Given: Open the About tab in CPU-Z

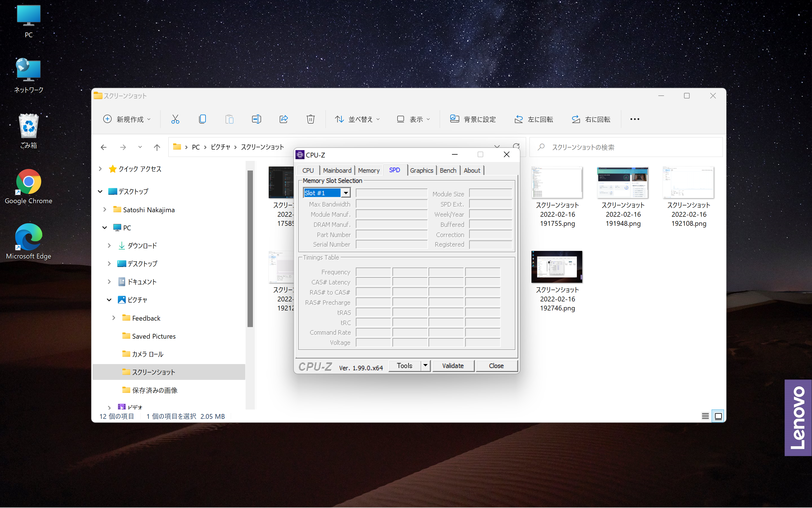Looking at the screenshot, I should (472, 170).
